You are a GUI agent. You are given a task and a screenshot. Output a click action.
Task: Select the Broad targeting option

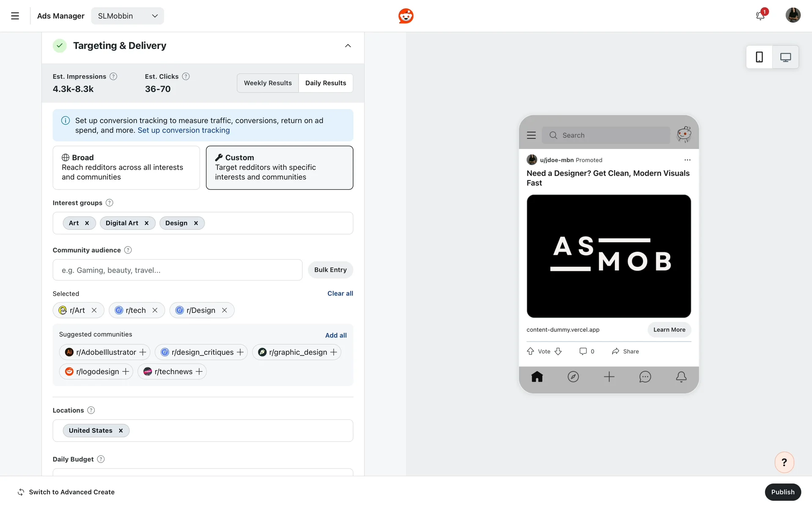pyautogui.click(x=126, y=168)
